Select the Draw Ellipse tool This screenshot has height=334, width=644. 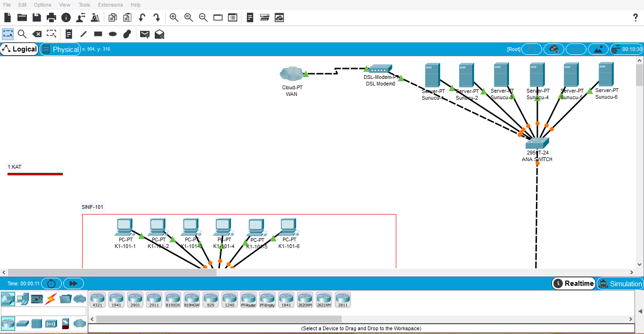pyautogui.click(x=113, y=34)
